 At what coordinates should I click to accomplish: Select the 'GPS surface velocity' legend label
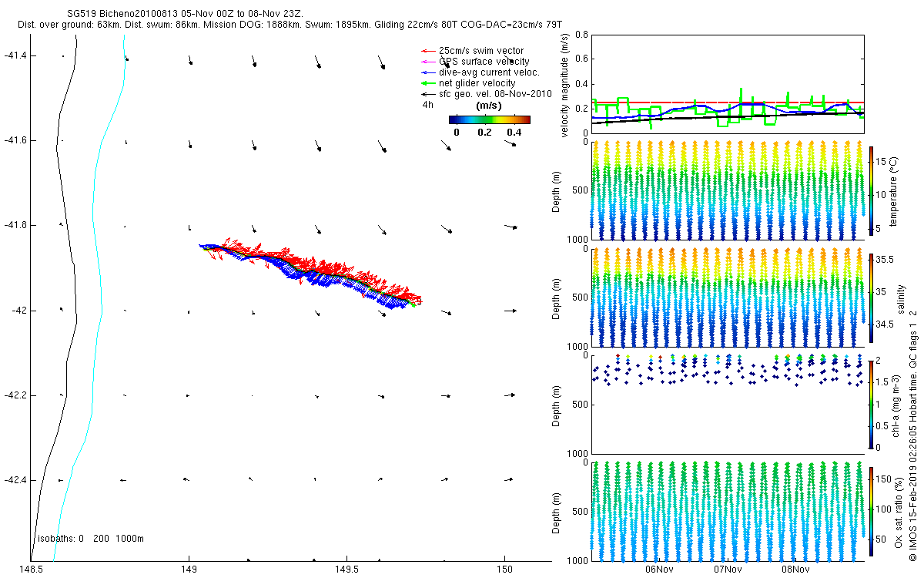coord(484,62)
